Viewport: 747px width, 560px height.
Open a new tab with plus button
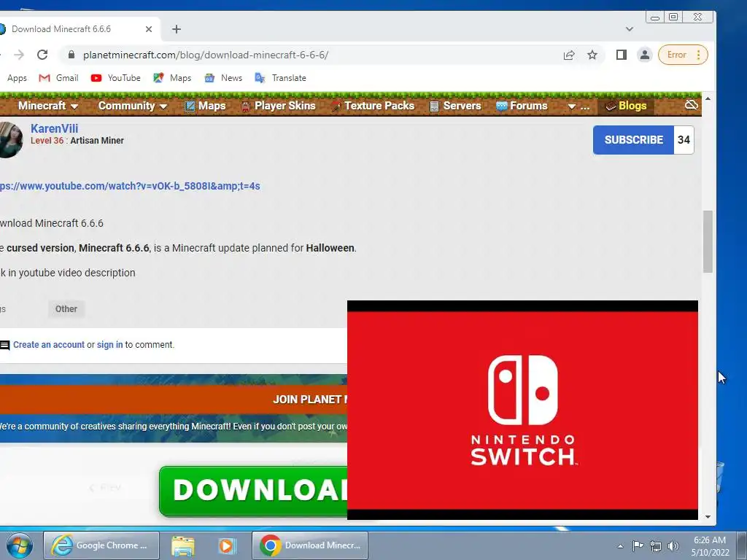tap(177, 29)
